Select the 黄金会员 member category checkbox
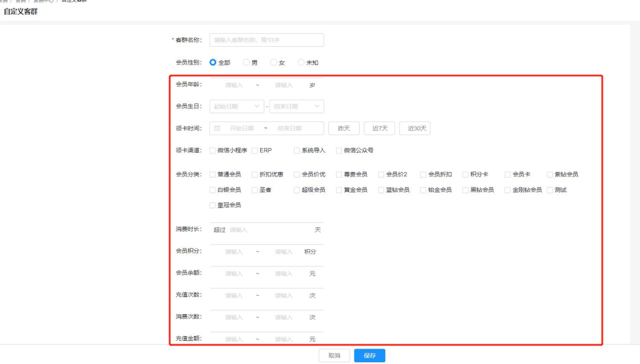The image size is (640, 364). click(338, 190)
